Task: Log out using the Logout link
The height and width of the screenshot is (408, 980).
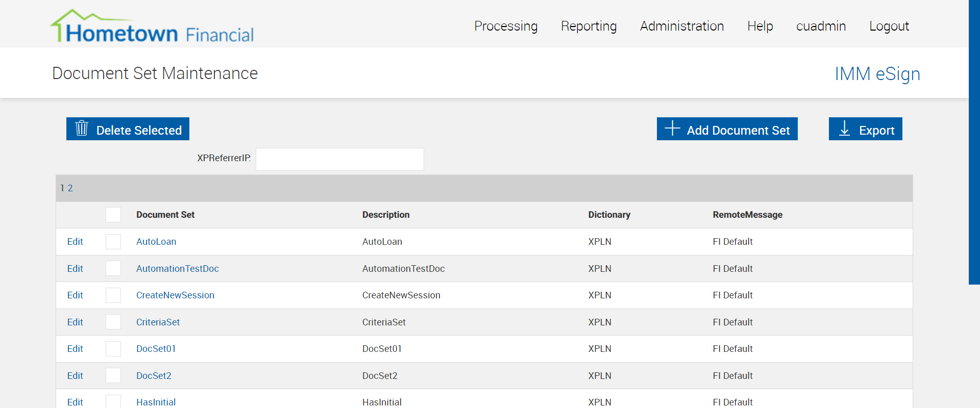Action: [x=889, y=26]
